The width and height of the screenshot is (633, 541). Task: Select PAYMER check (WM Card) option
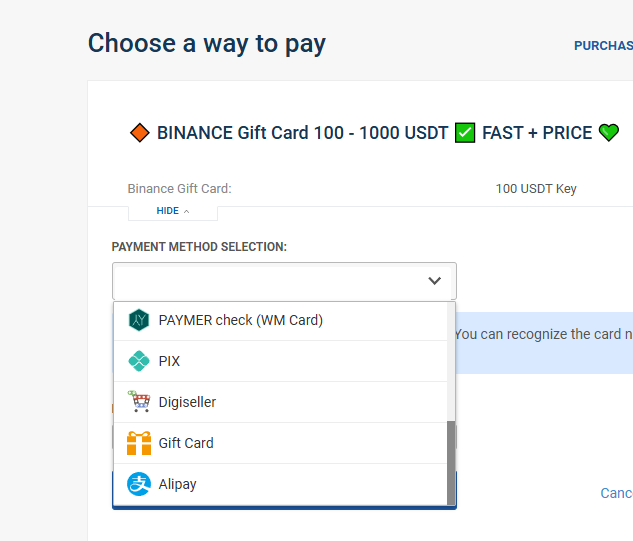click(x=240, y=320)
